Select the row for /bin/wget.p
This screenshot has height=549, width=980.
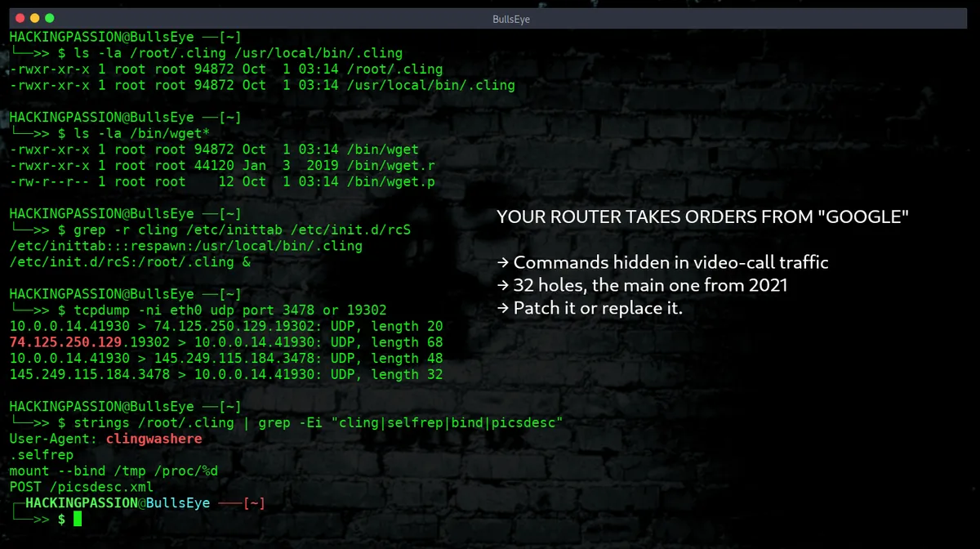click(x=222, y=181)
